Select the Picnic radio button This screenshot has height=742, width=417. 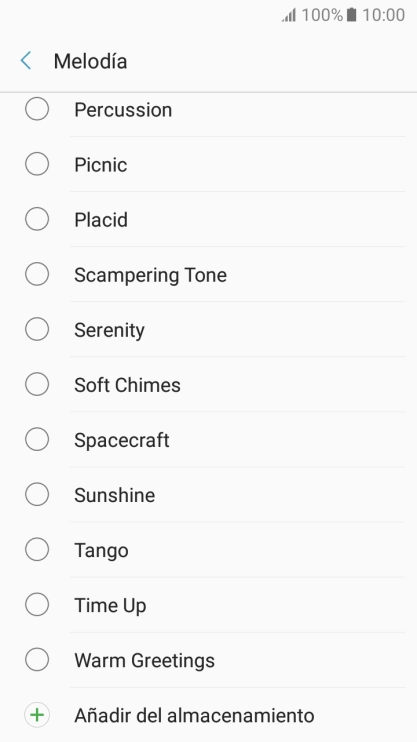37,164
